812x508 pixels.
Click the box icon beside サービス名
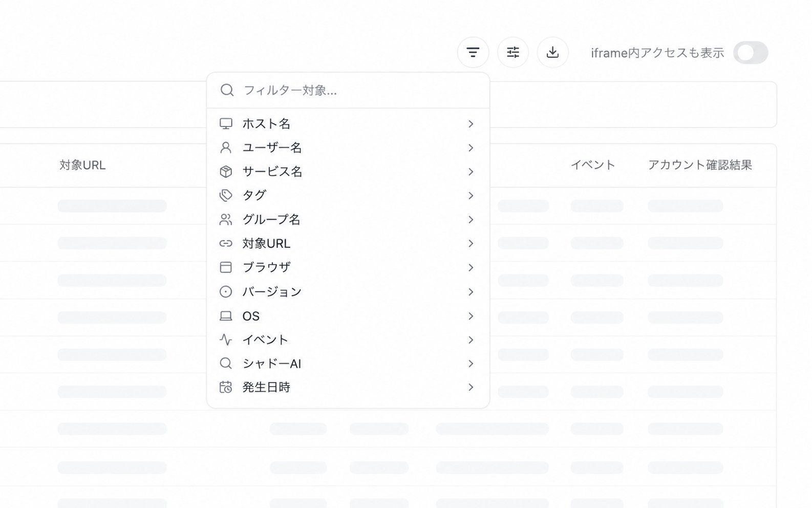[x=226, y=172]
